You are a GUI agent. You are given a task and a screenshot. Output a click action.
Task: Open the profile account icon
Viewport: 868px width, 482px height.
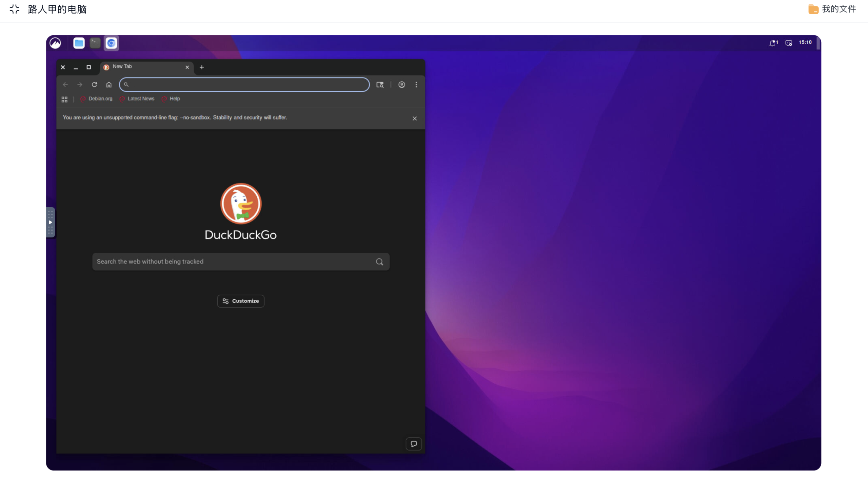[x=401, y=85]
